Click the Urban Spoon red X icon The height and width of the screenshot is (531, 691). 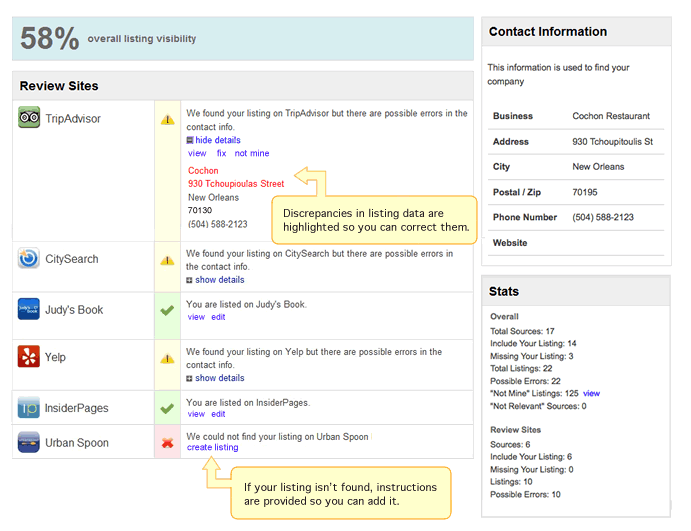click(167, 443)
